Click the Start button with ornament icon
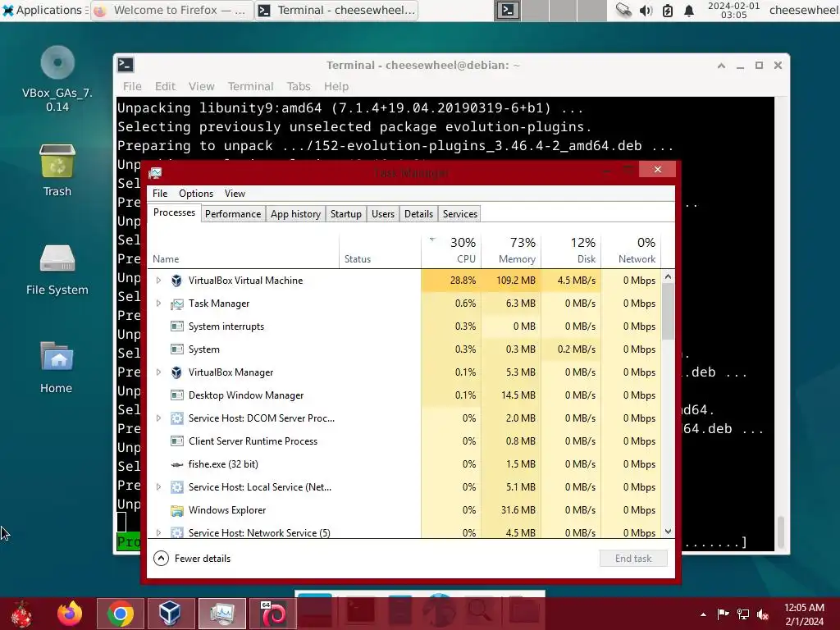Screen dimensions: 840x630 click(x=21, y=614)
